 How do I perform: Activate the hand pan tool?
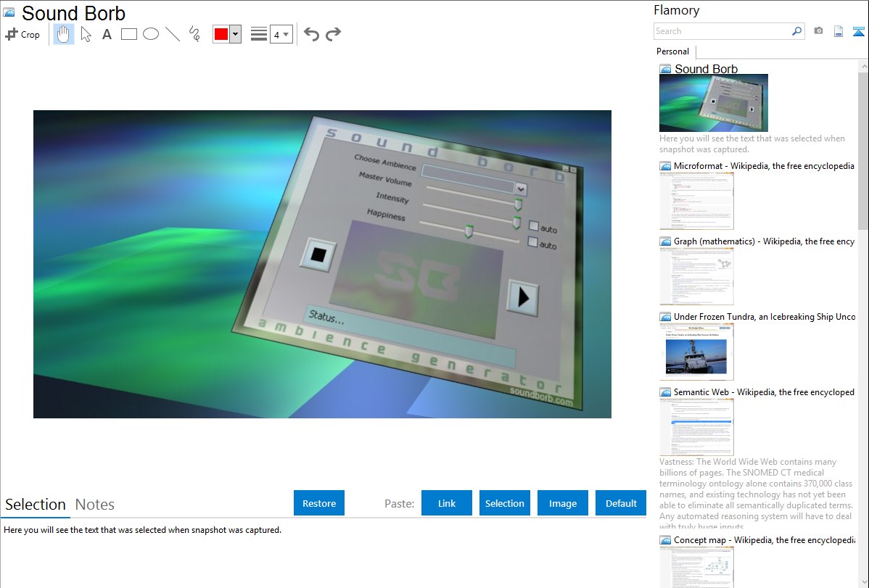coord(64,34)
